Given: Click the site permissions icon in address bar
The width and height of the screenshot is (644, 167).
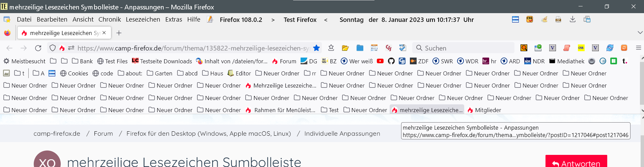Looking at the screenshot, I should click(71, 48).
